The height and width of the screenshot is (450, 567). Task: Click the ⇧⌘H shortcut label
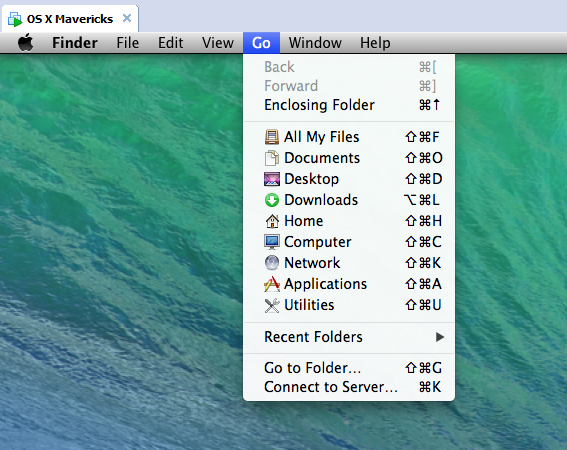point(423,221)
